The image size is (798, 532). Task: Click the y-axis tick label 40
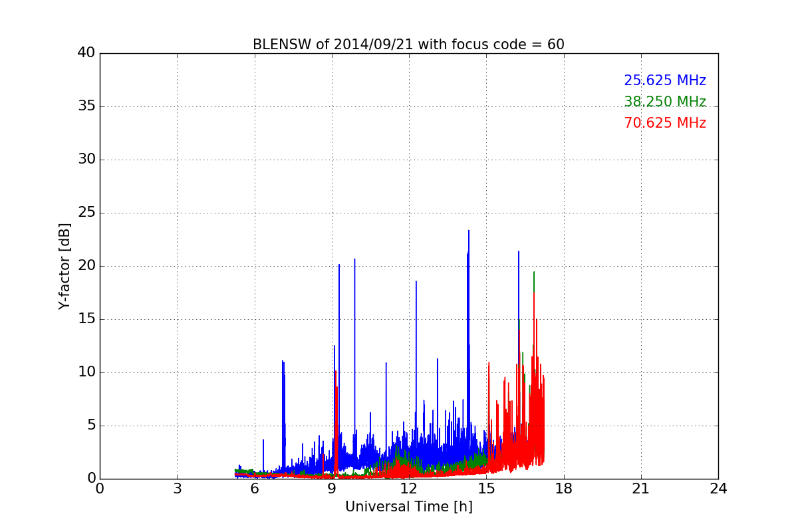coord(86,53)
